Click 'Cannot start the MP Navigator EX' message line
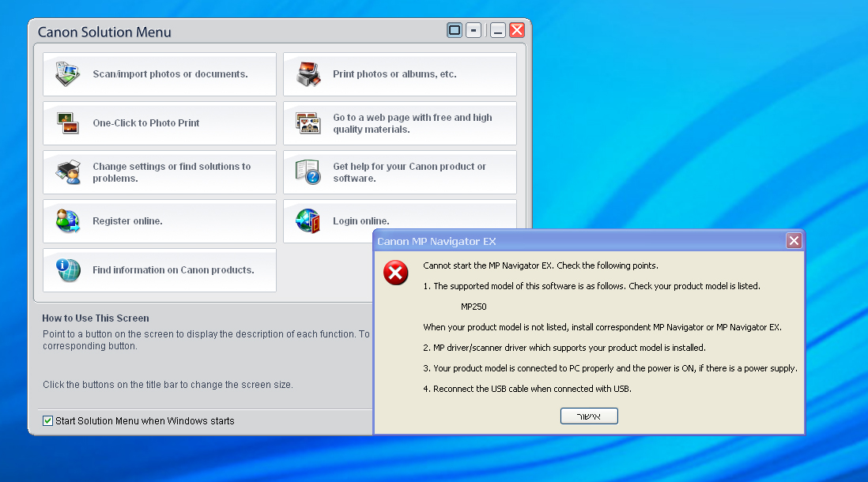 coord(541,265)
